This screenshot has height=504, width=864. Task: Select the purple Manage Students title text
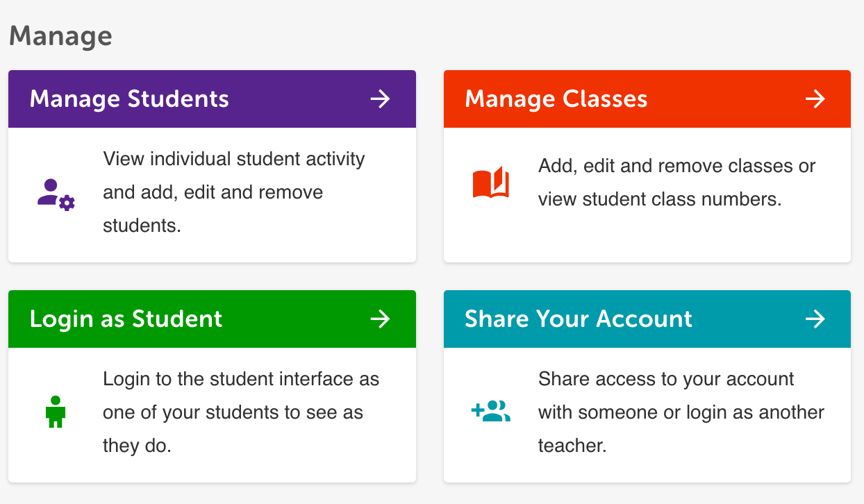tap(128, 99)
